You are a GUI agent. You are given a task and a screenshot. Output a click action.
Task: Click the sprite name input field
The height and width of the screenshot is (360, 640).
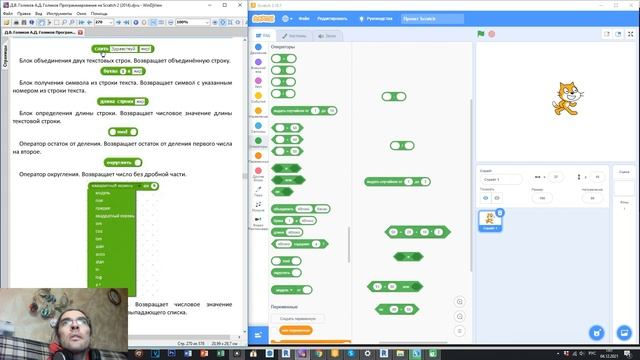[501, 180]
